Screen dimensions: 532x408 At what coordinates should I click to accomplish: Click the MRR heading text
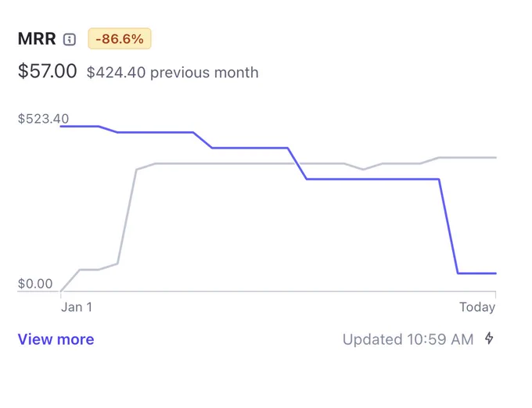point(37,38)
